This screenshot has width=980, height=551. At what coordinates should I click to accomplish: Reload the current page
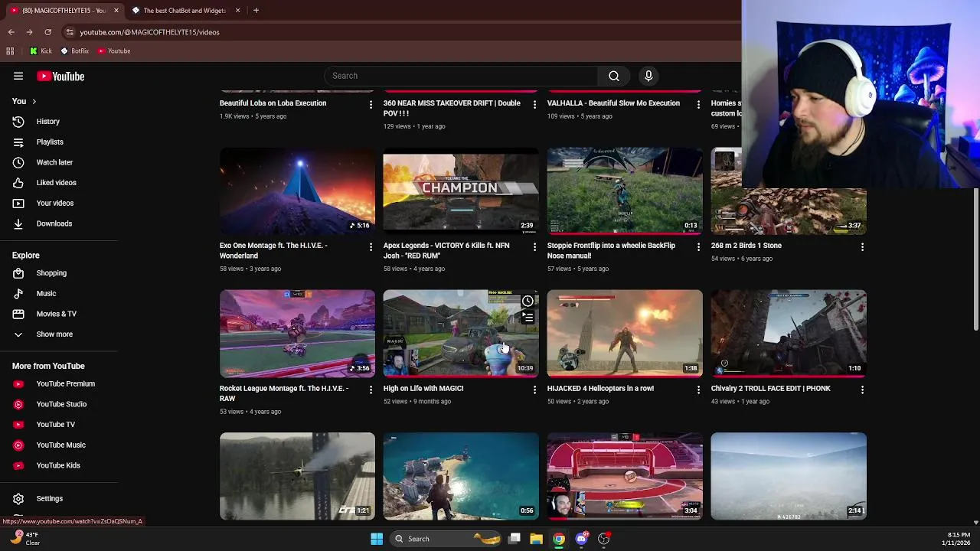(x=47, y=32)
